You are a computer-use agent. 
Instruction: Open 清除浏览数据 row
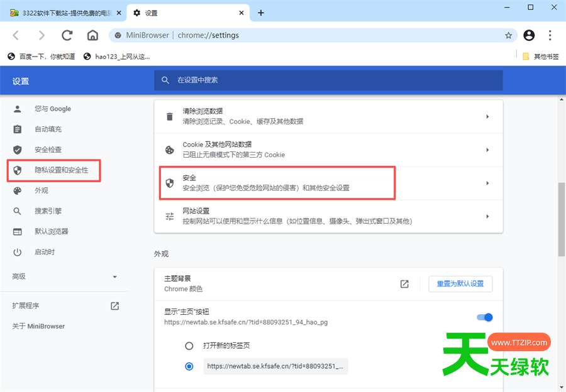[x=328, y=116]
